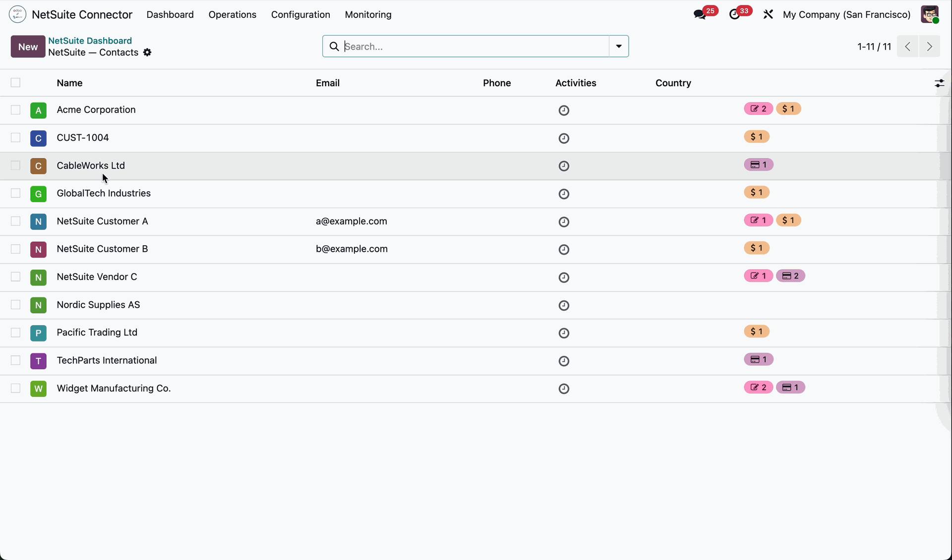
Task: Open the Nordic Supplies AS record
Action: coord(98,305)
